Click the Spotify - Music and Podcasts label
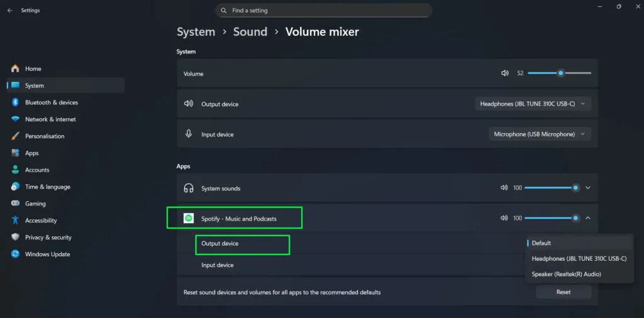 238,219
